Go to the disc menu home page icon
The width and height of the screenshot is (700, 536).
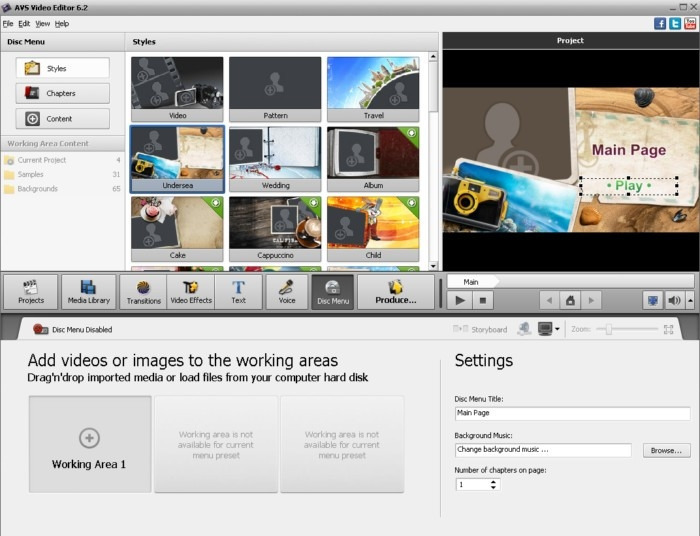point(570,300)
